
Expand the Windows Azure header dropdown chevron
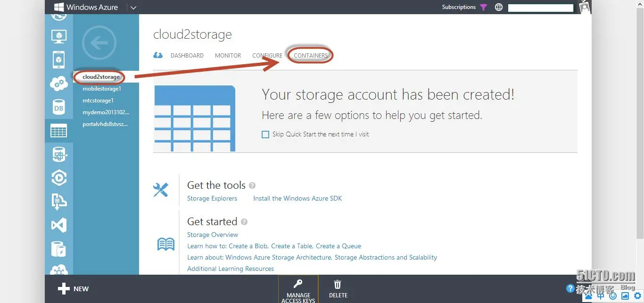point(133,8)
